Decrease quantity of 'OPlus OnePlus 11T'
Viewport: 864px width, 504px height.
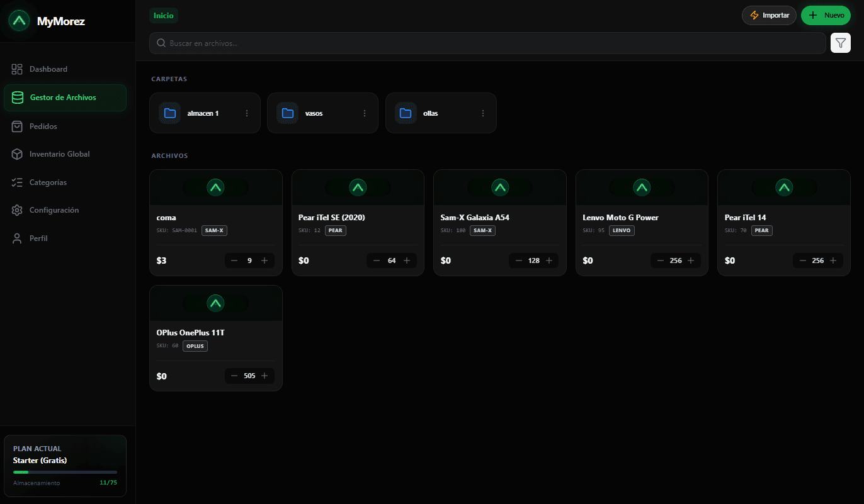[x=234, y=376]
